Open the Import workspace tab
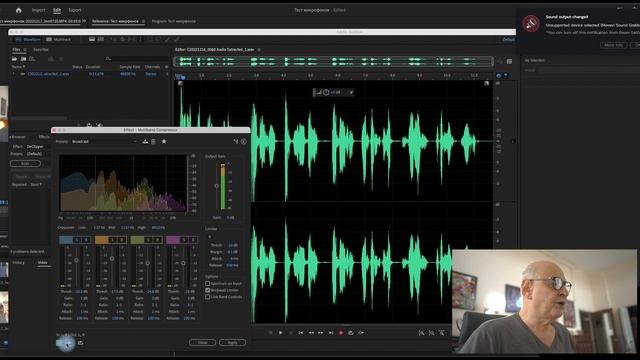This screenshot has height=360, width=640. click(38, 10)
